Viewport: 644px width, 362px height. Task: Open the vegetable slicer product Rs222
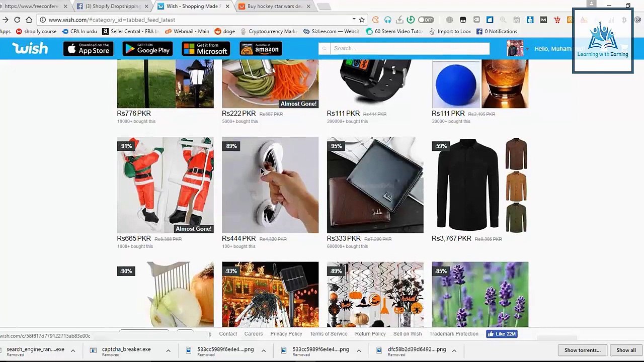pyautogui.click(x=270, y=83)
